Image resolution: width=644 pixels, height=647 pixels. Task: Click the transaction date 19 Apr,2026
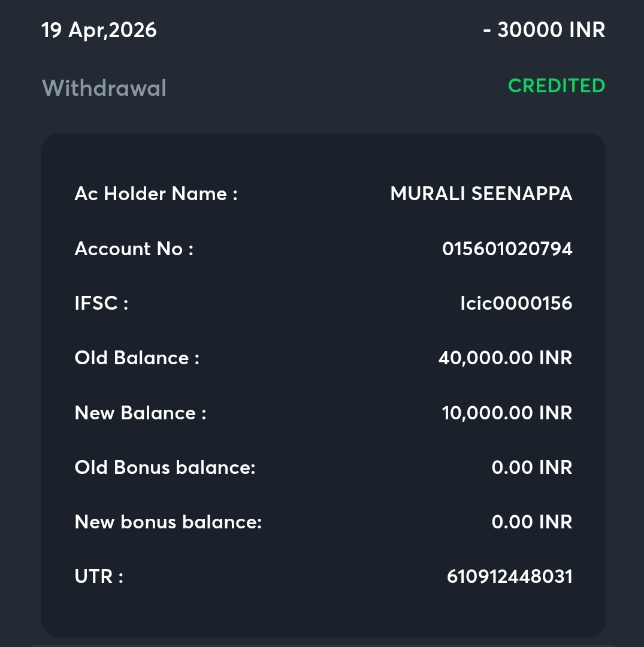(x=99, y=30)
